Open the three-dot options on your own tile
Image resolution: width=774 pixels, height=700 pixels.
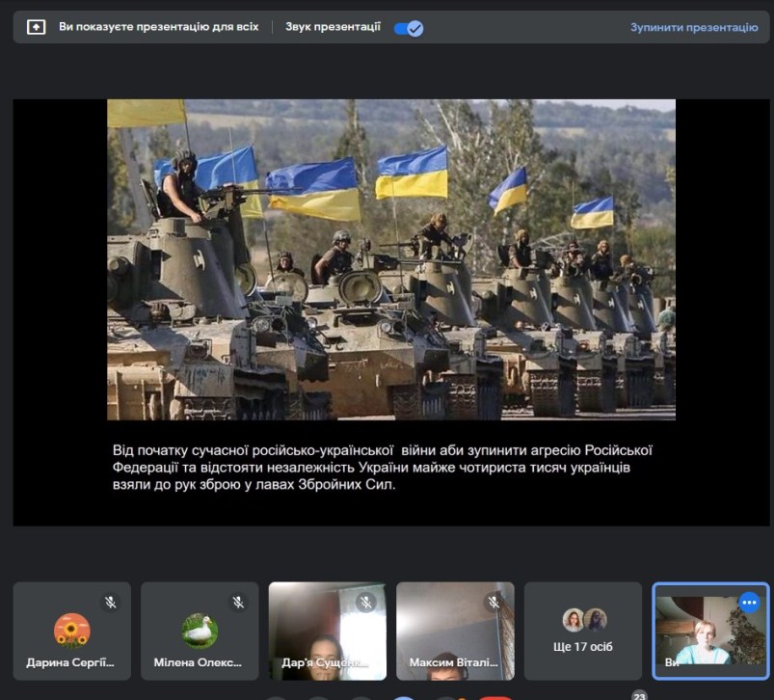749,603
